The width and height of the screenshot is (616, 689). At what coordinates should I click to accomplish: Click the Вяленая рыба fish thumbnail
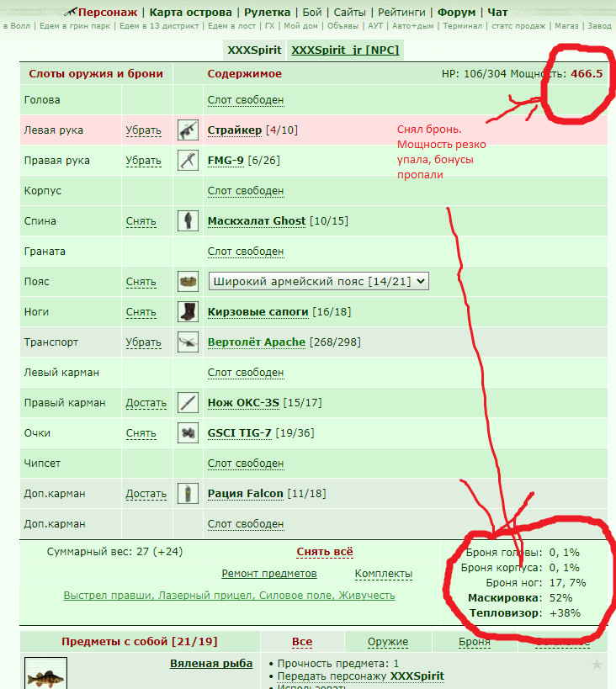pyautogui.click(x=45, y=673)
